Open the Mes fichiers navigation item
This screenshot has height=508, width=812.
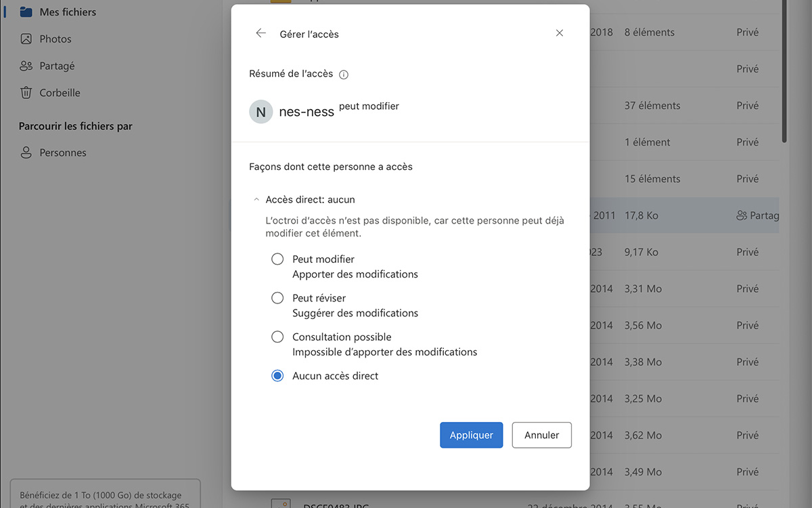click(x=68, y=12)
